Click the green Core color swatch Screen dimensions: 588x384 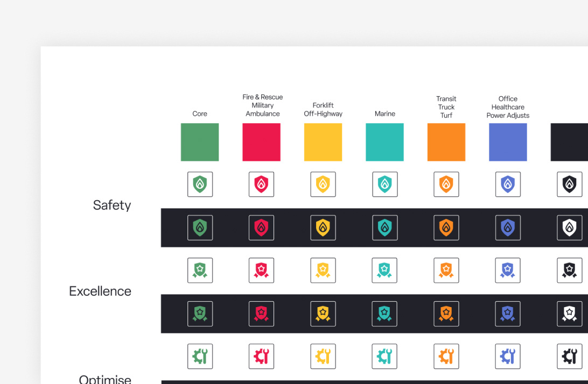click(200, 142)
